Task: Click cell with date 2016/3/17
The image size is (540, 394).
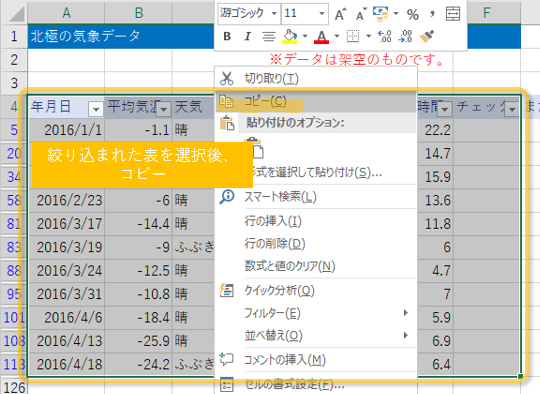Action: point(66,224)
